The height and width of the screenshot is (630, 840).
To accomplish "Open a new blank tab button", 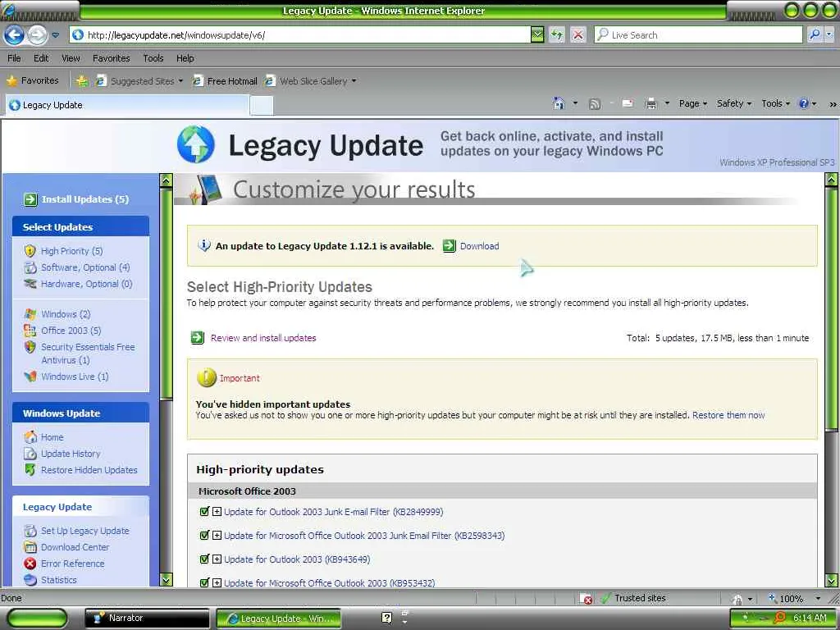I will tap(262, 106).
